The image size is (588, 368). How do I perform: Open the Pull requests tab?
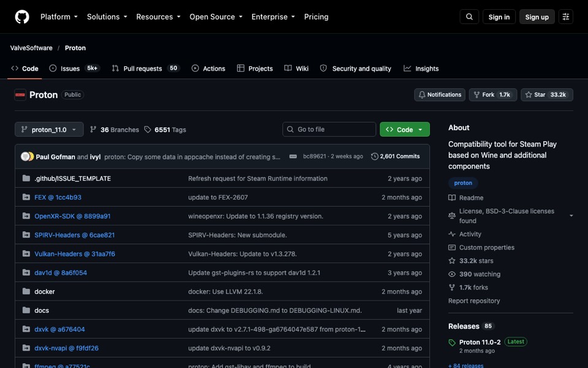click(146, 68)
